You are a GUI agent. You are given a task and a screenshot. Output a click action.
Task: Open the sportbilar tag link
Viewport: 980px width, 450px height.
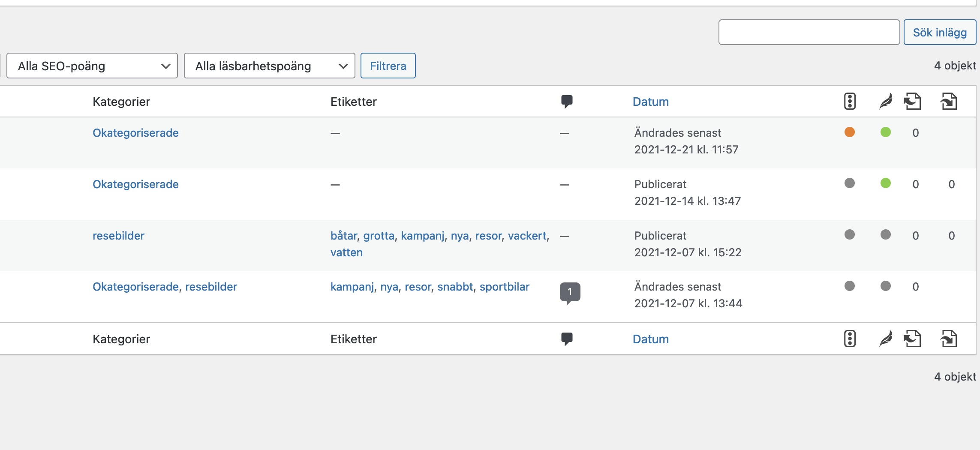(505, 287)
